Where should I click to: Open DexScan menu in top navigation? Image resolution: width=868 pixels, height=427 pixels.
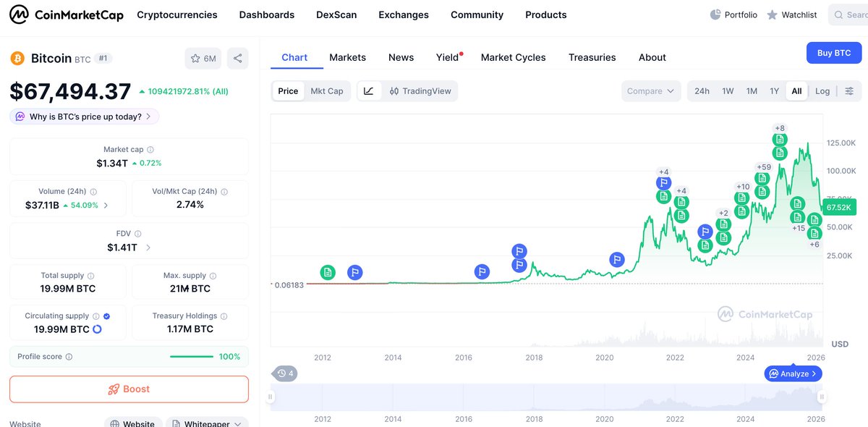click(x=336, y=14)
